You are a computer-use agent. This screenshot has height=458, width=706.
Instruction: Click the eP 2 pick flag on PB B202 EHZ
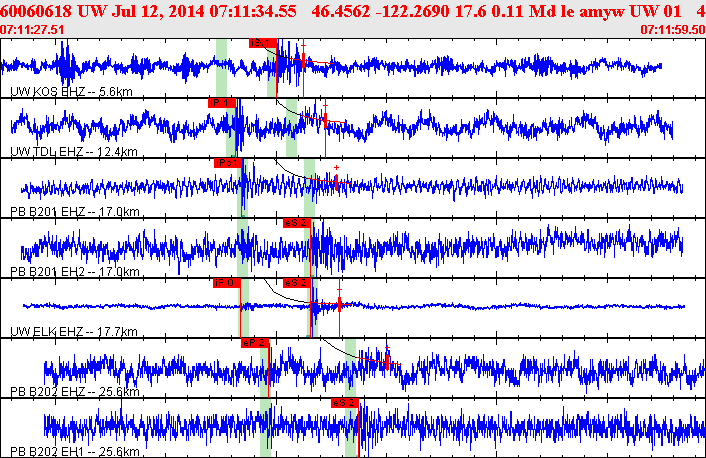(x=255, y=342)
